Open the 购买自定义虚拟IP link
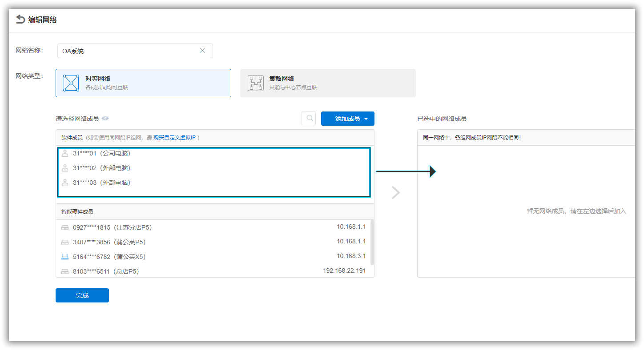The width and height of the screenshot is (644, 350). pos(174,138)
